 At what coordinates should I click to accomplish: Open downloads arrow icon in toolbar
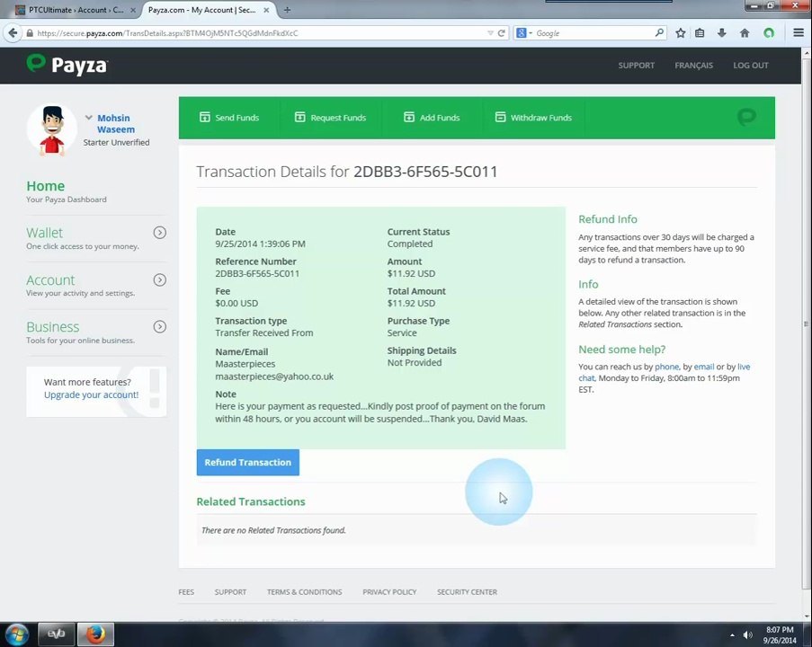pyautogui.click(x=722, y=33)
